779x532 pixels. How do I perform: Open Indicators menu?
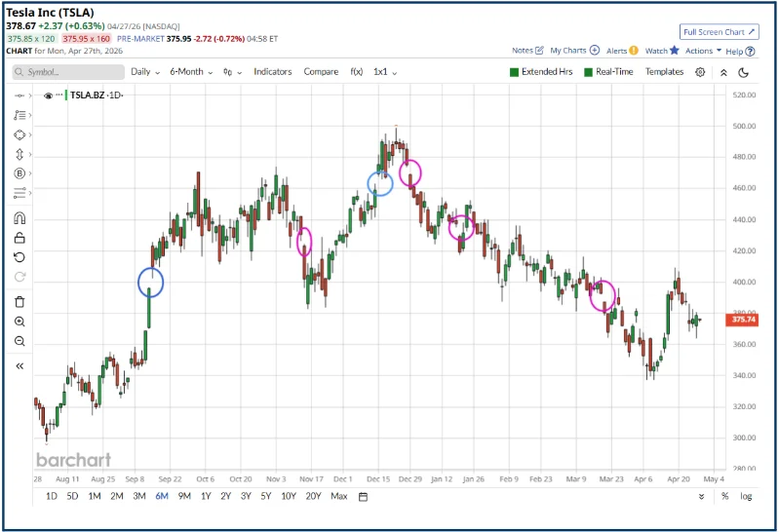273,72
